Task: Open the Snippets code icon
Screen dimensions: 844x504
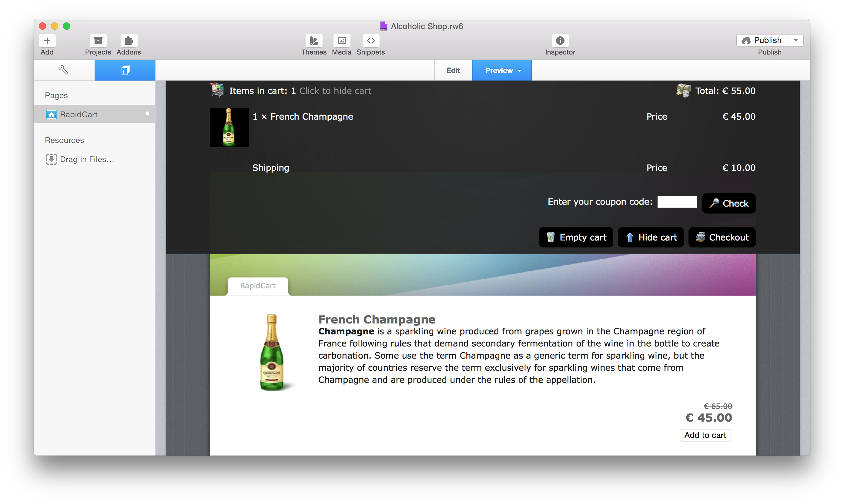Action: [x=370, y=41]
